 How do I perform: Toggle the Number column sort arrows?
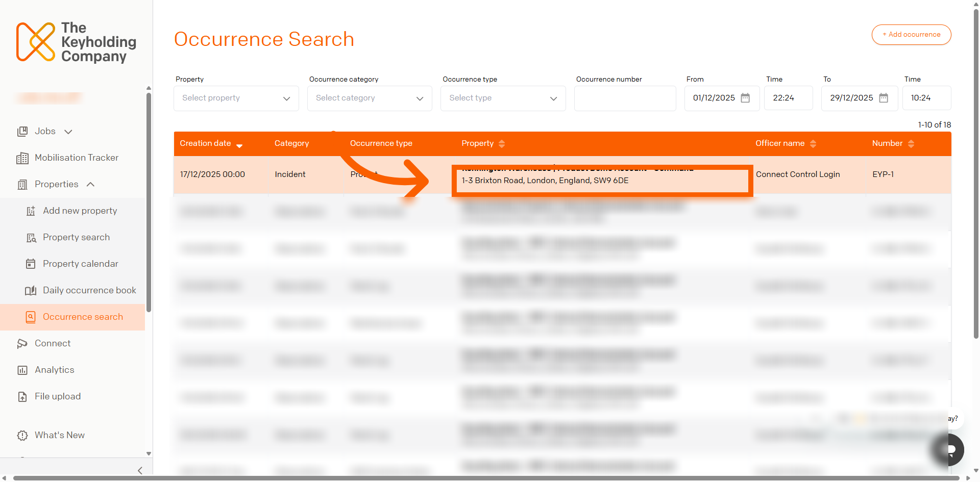911,144
